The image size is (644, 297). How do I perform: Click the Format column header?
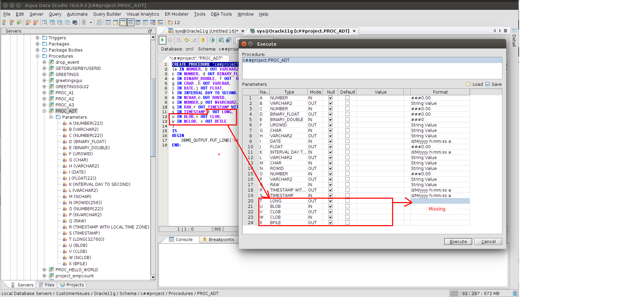[440, 92]
